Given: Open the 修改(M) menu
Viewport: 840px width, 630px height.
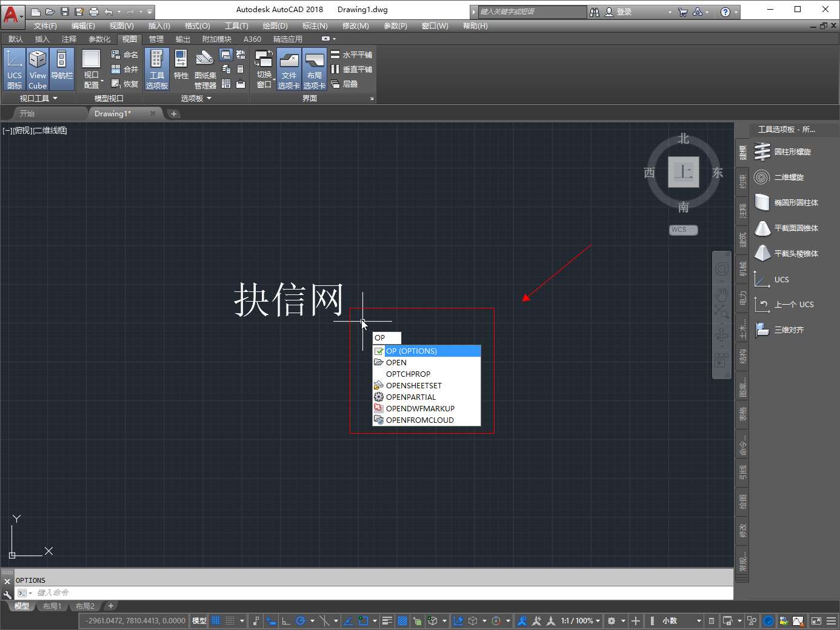Looking at the screenshot, I should click(356, 26).
